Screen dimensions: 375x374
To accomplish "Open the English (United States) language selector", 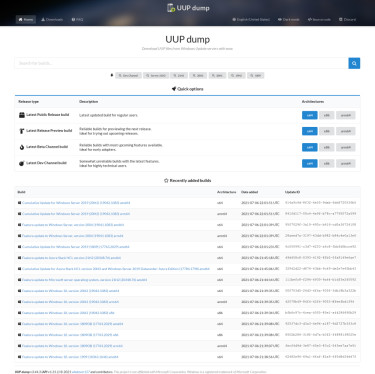I will [x=251, y=20].
